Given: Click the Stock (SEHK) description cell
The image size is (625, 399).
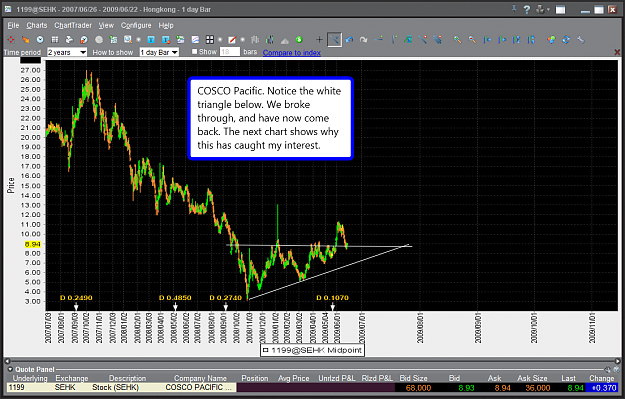Looking at the screenshot, I should tap(115, 387).
